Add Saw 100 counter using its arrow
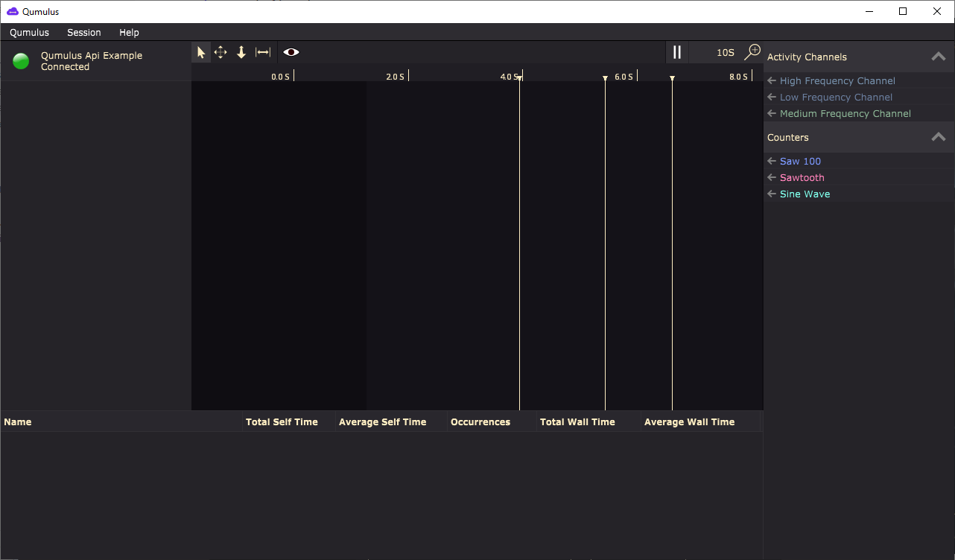The image size is (955, 560). [x=772, y=161]
